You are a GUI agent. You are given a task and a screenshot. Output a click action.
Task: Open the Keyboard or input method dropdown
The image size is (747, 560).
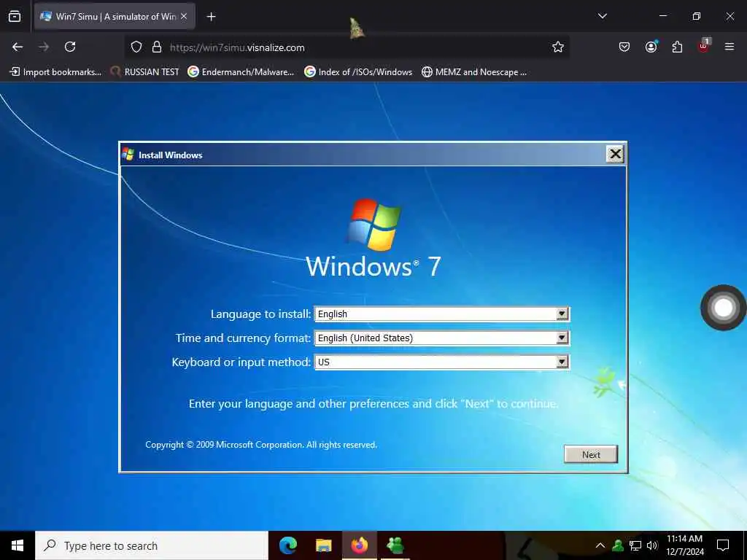click(562, 362)
